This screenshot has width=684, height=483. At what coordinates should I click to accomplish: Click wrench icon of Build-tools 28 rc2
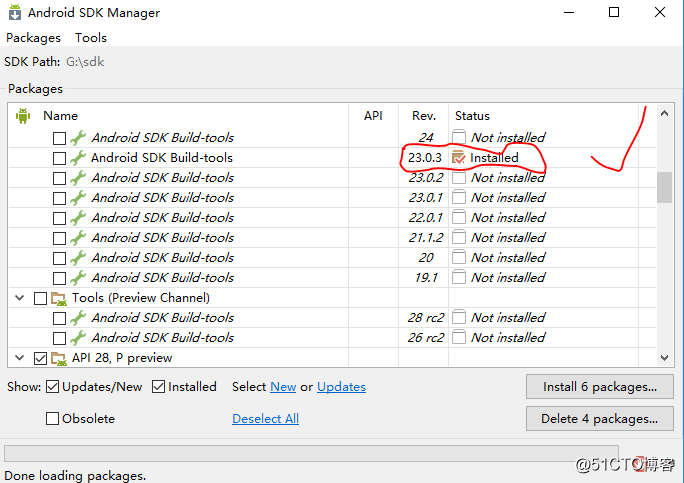coord(78,318)
